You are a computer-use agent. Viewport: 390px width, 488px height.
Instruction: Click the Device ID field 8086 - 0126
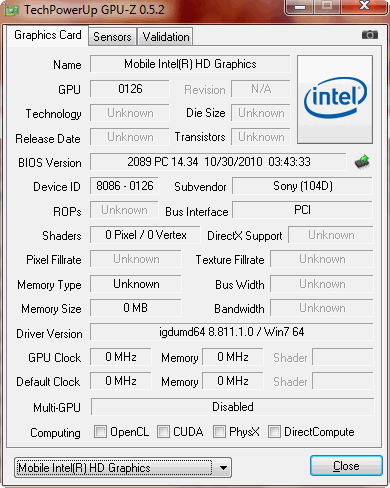coord(125,186)
